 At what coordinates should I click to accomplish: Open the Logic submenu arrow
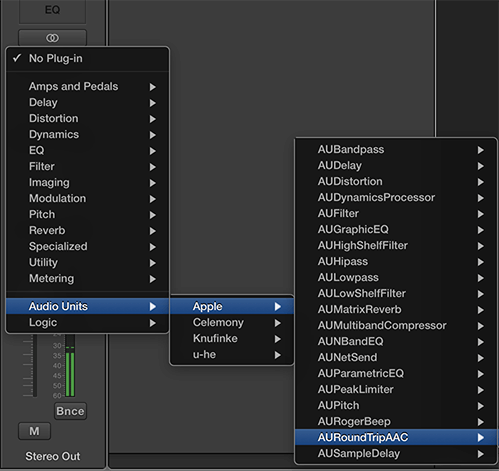[152, 323]
